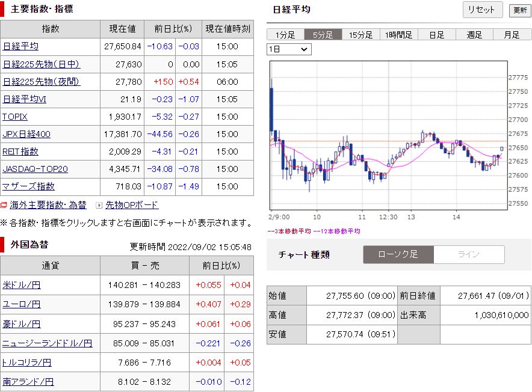The image size is (532, 392).
Task: Open the マザーズ指数 link
Action: pos(28,186)
